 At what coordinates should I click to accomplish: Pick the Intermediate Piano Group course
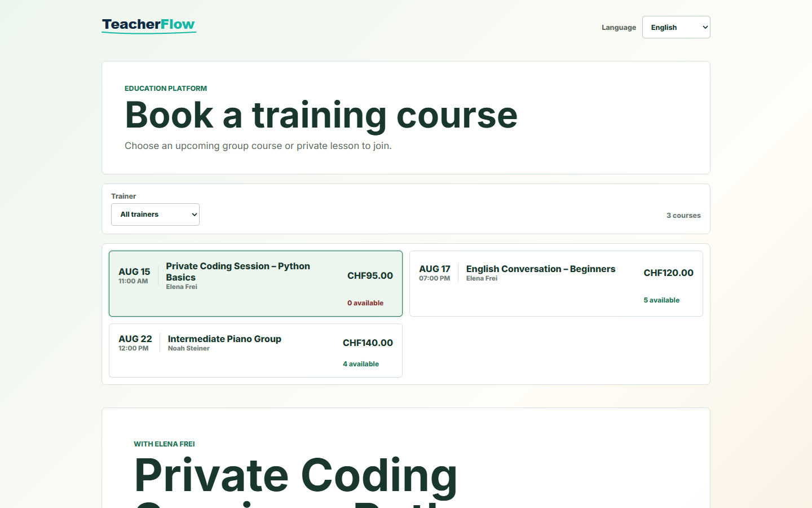click(x=255, y=351)
